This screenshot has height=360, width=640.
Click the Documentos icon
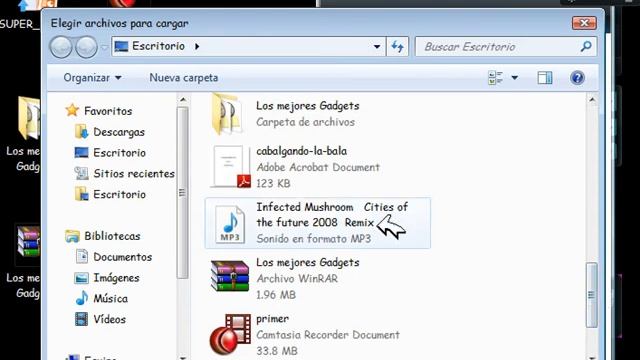(x=82, y=257)
